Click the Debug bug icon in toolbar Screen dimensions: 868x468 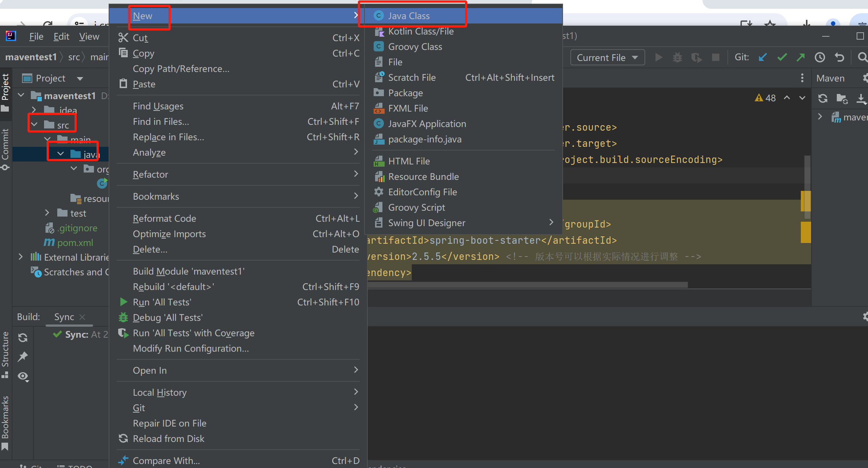click(678, 57)
